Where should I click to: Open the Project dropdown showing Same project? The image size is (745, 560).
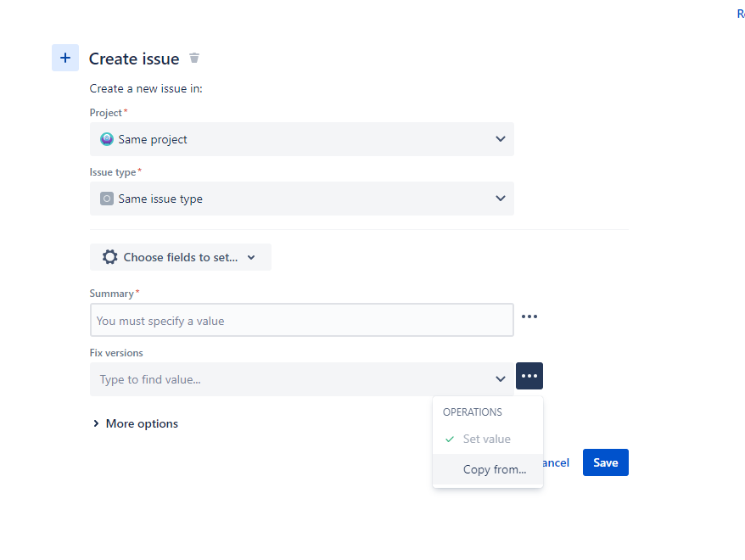tap(302, 139)
